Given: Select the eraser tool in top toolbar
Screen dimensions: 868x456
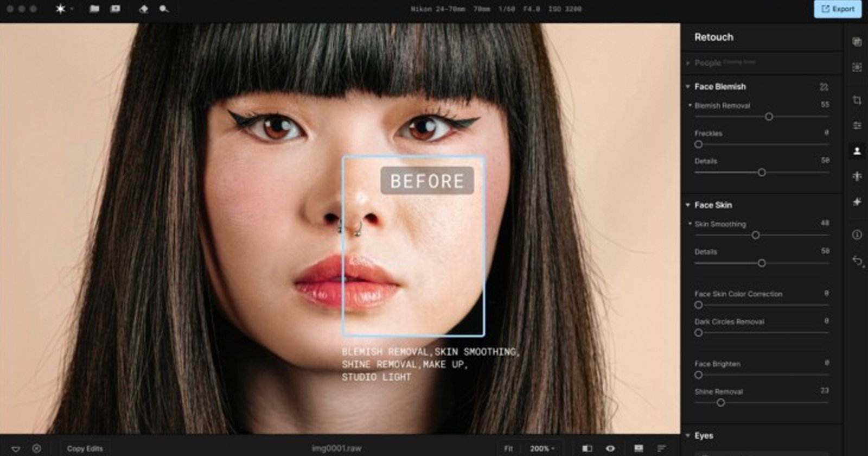Looking at the screenshot, I should 143,9.
